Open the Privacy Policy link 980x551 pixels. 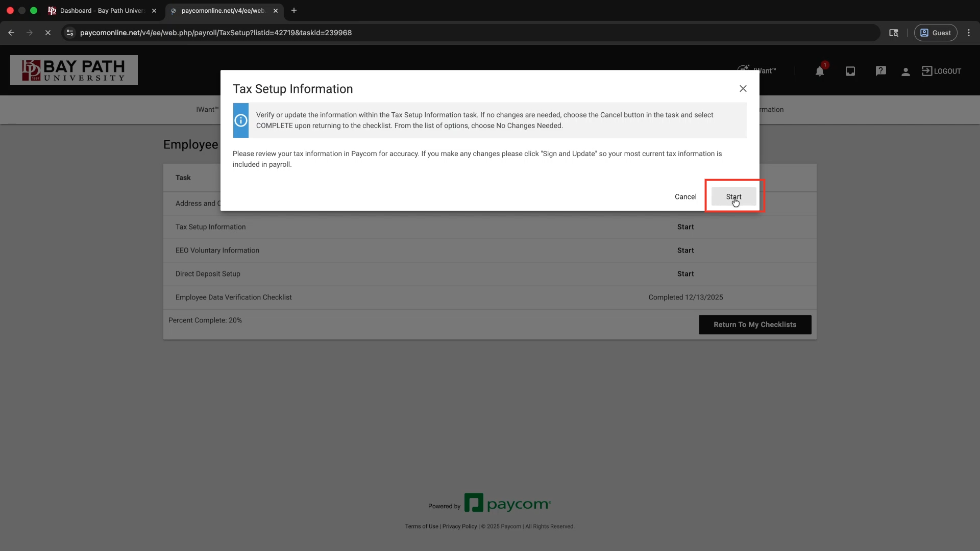(459, 527)
